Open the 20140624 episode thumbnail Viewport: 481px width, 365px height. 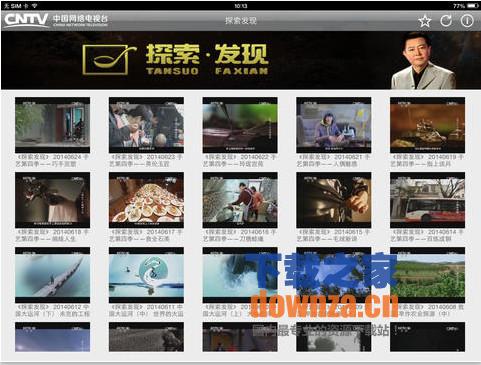pos(52,125)
